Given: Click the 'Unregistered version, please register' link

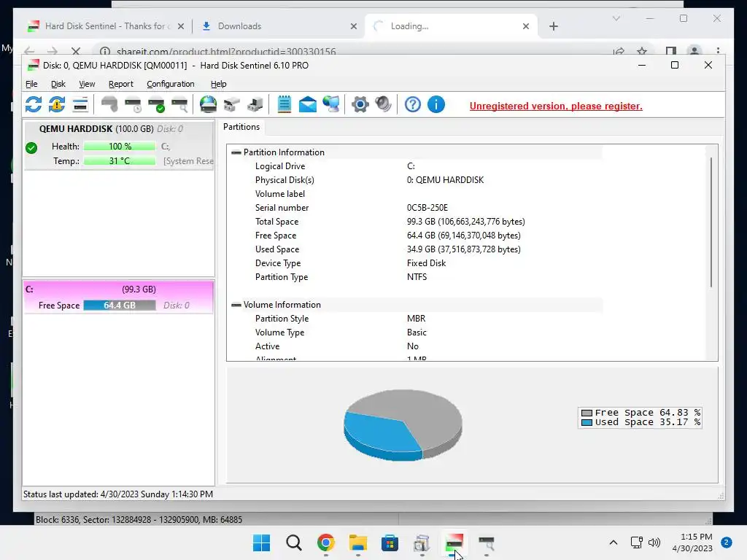Looking at the screenshot, I should pyautogui.click(x=556, y=106).
